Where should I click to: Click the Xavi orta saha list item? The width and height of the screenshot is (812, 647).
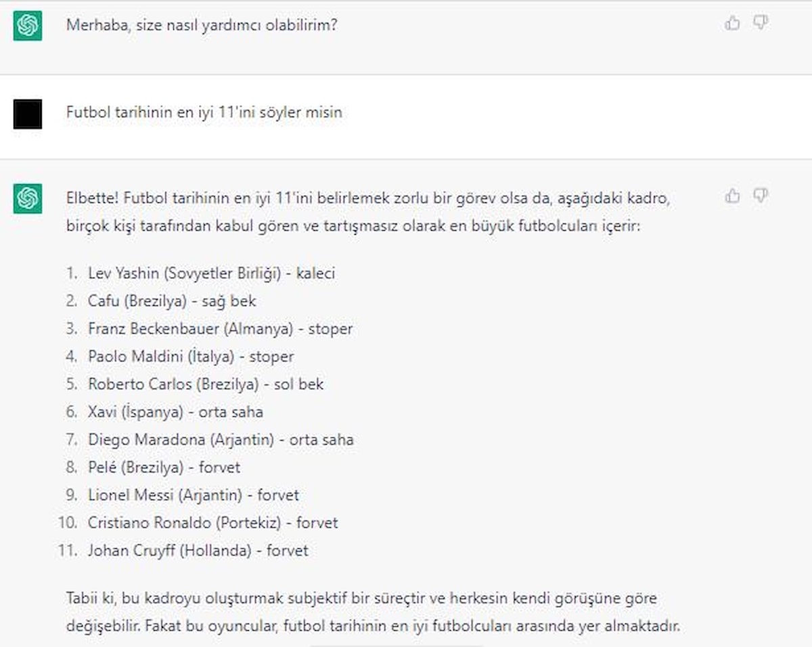pyautogui.click(x=175, y=412)
